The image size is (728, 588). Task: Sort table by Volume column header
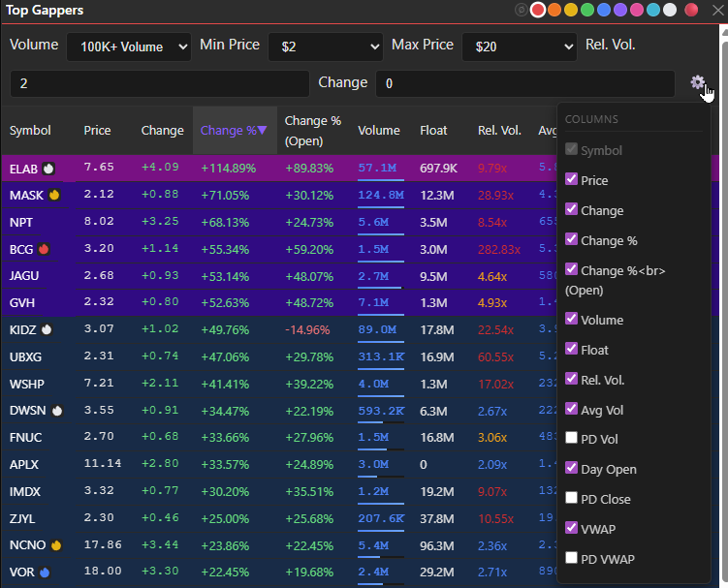click(378, 131)
